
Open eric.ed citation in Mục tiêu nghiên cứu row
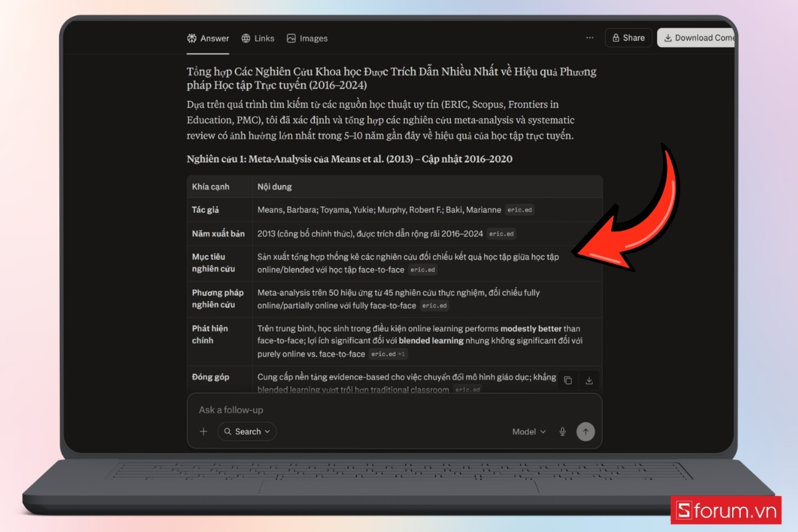click(x=423, y=270)
